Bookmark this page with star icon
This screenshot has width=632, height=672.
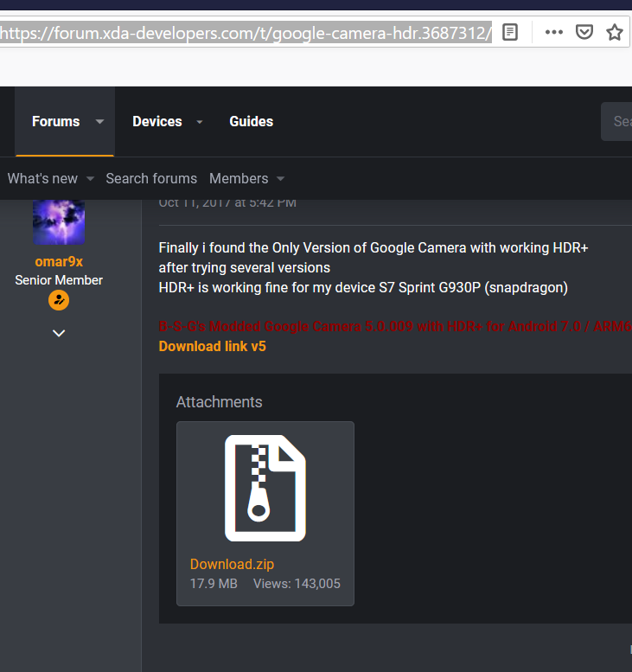point(615,32)
